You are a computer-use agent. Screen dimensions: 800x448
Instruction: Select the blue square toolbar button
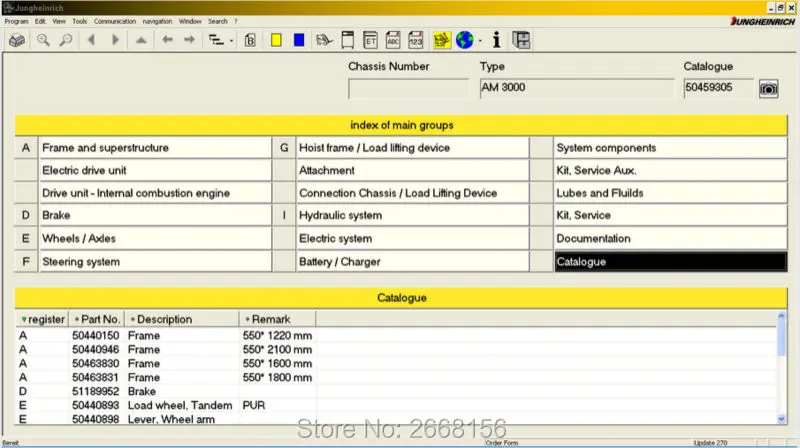[x=299, y=40]
